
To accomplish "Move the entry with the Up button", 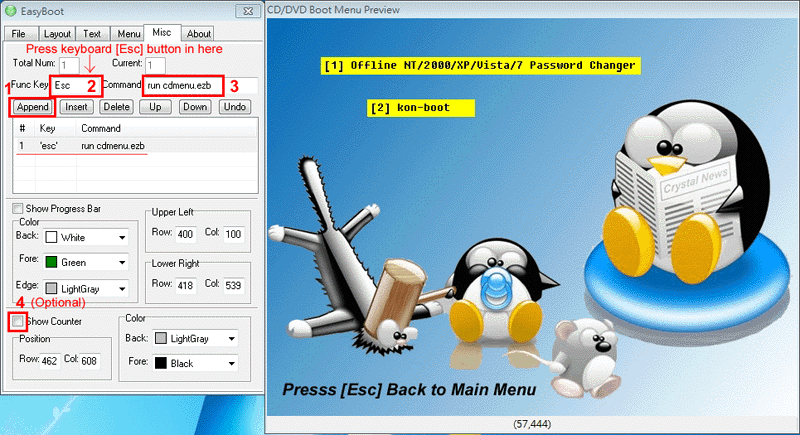I will 155,107.
